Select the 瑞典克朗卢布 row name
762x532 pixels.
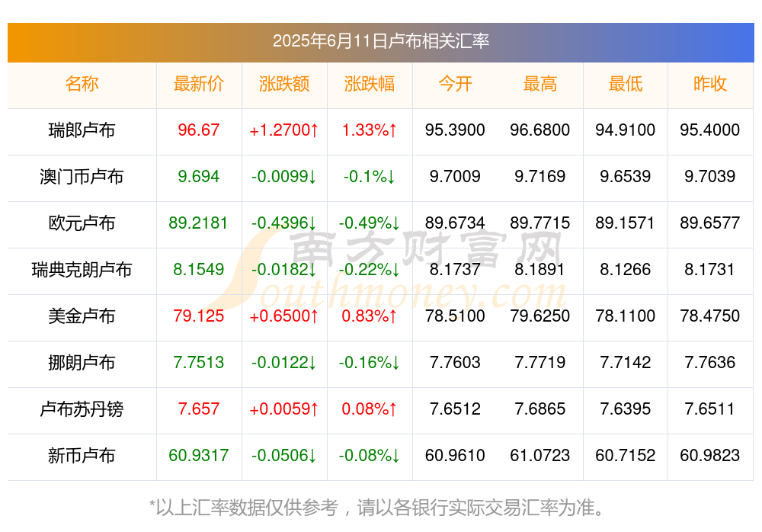82,269
